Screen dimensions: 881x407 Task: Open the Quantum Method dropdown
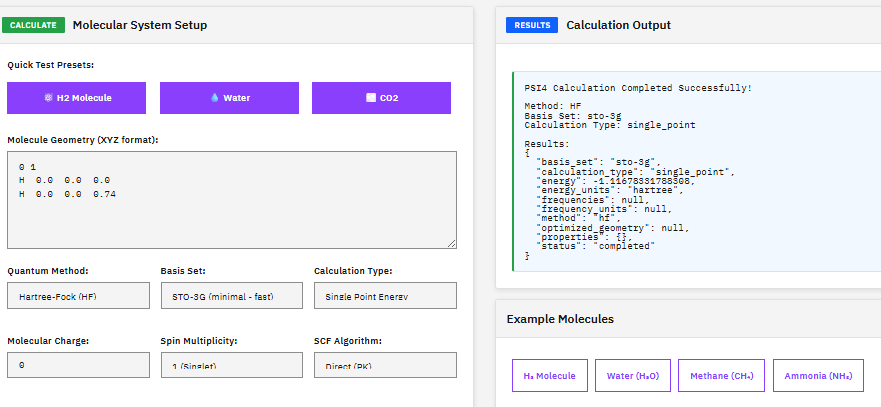pos(77,296)
